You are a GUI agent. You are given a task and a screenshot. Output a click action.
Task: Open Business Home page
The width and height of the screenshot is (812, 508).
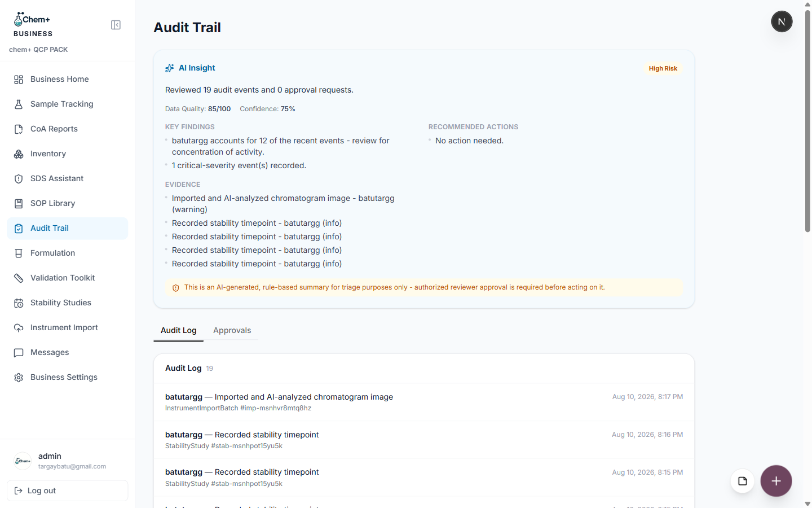68,80
